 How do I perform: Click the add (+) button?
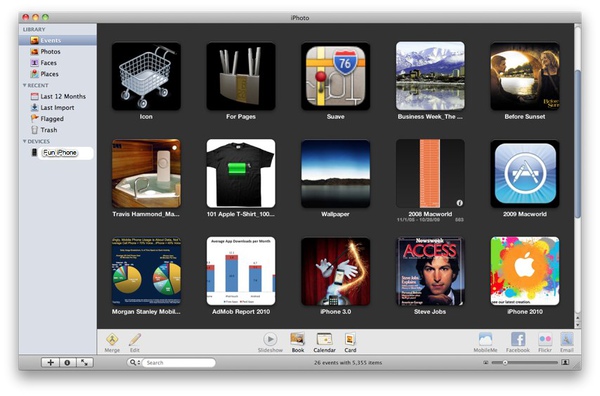[x=50, y=362]
